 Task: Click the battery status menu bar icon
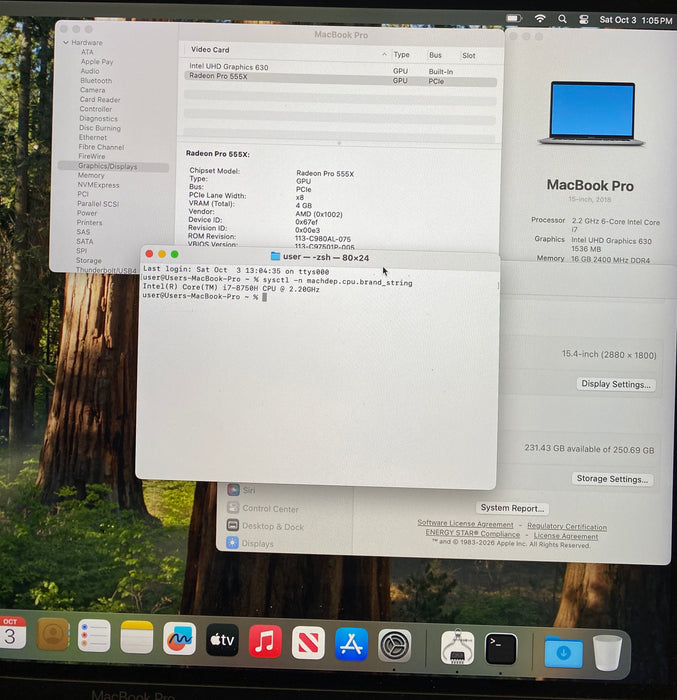(x=514, y=18)
